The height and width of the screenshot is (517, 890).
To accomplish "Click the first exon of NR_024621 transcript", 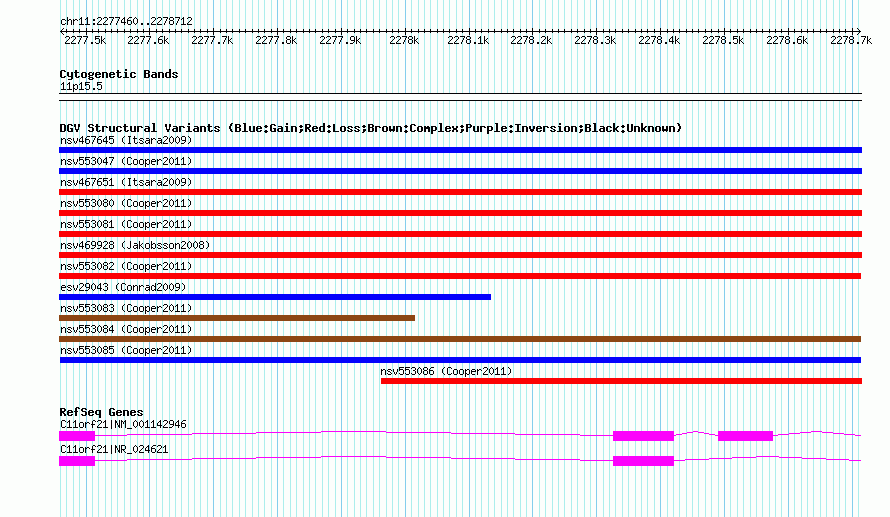I will tap(77, 461).
